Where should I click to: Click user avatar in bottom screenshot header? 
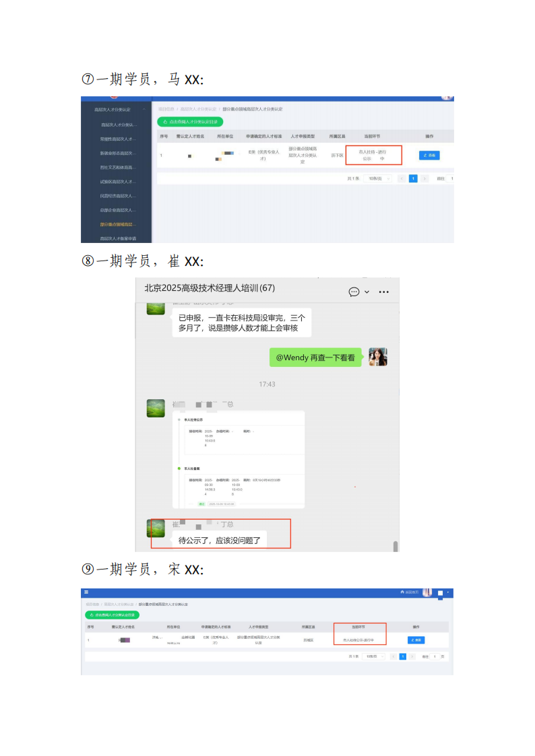427,592
